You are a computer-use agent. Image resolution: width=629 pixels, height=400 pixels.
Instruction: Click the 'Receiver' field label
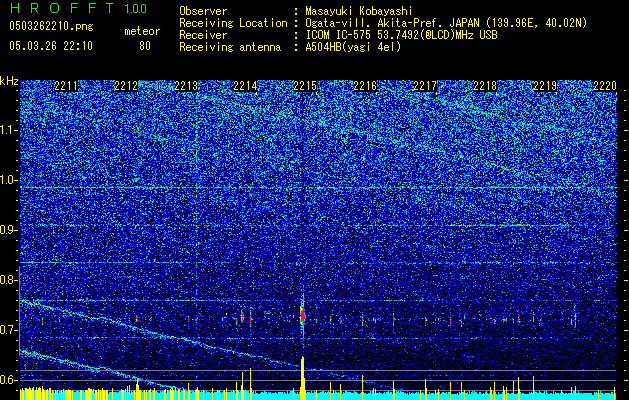pos(203,35)
